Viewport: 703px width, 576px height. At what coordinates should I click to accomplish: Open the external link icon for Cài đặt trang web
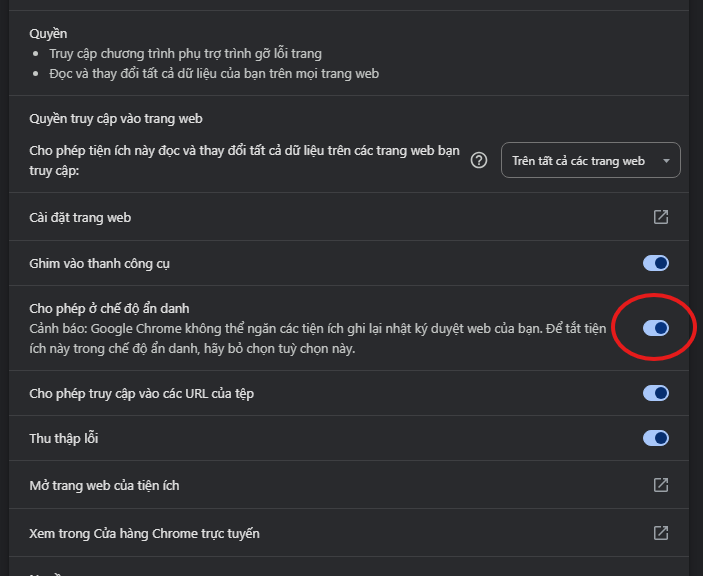pos(661,217)
